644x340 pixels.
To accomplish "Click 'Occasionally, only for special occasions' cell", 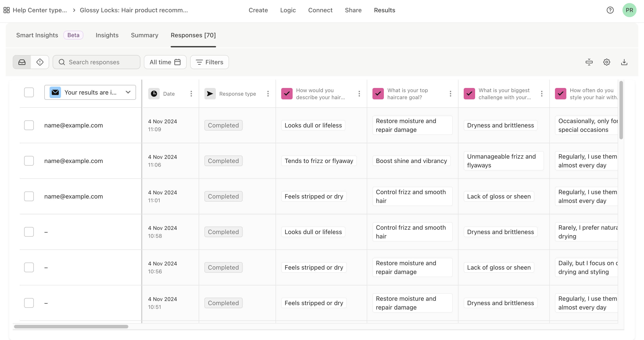I will [586, 125].
